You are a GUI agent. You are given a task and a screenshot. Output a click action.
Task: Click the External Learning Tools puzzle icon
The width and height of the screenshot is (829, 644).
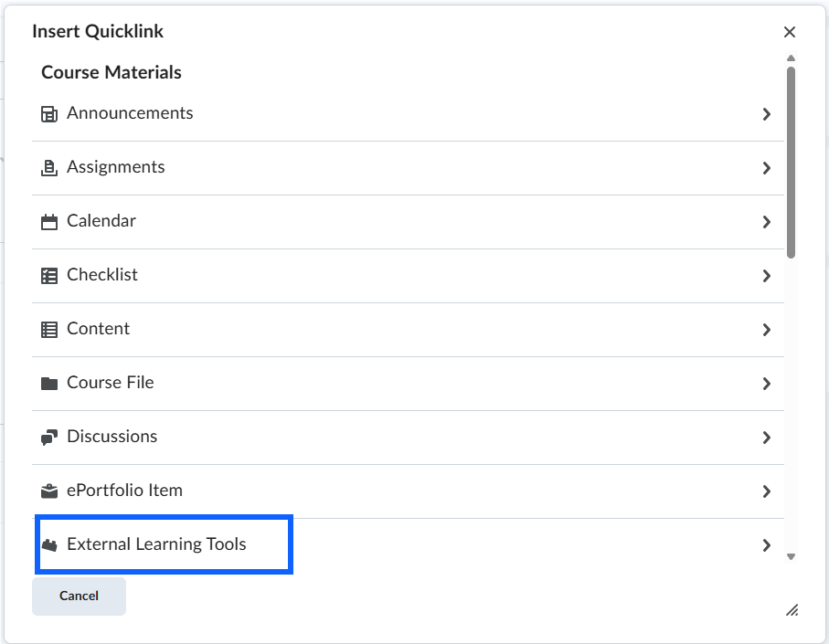coord(49,545)
